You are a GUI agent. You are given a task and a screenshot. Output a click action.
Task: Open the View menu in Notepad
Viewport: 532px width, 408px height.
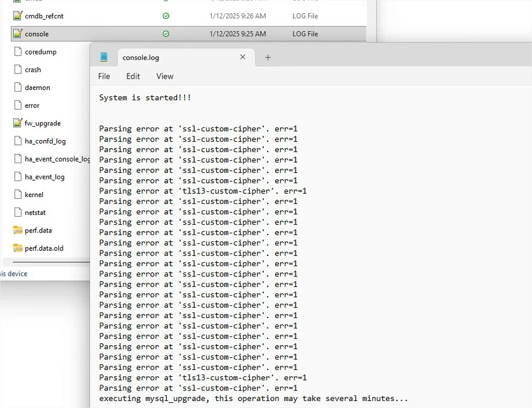point(165,76)
